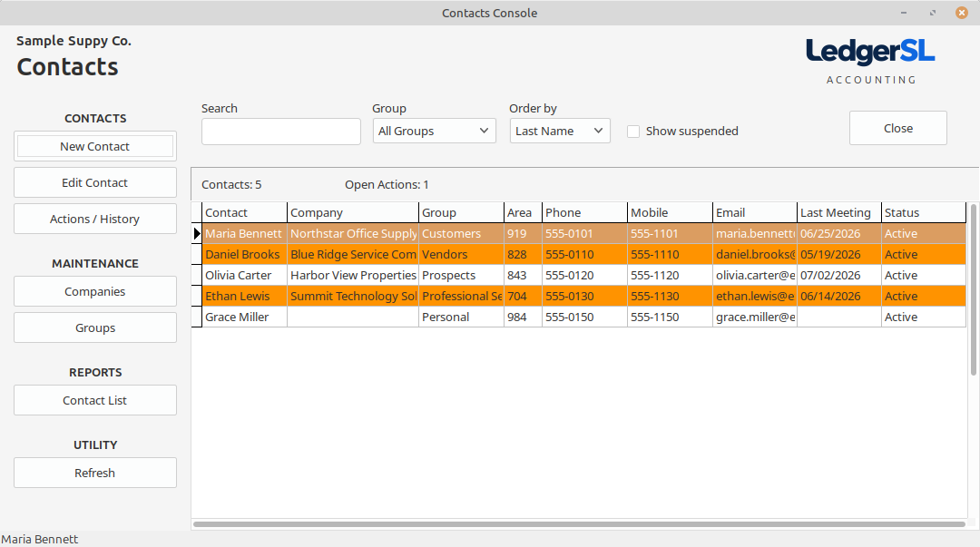Click the Email column header

coord(755,212)
